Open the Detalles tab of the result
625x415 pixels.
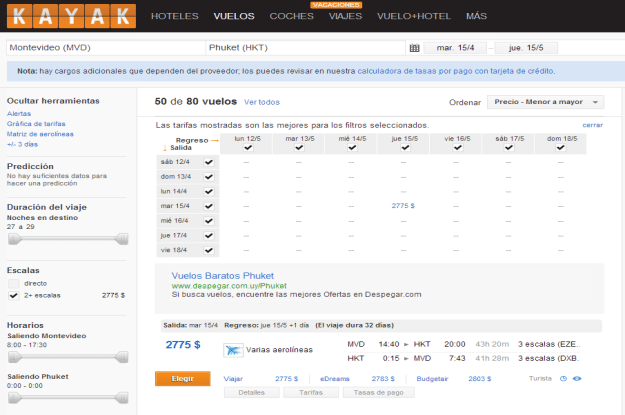click(x=252, y=393)
